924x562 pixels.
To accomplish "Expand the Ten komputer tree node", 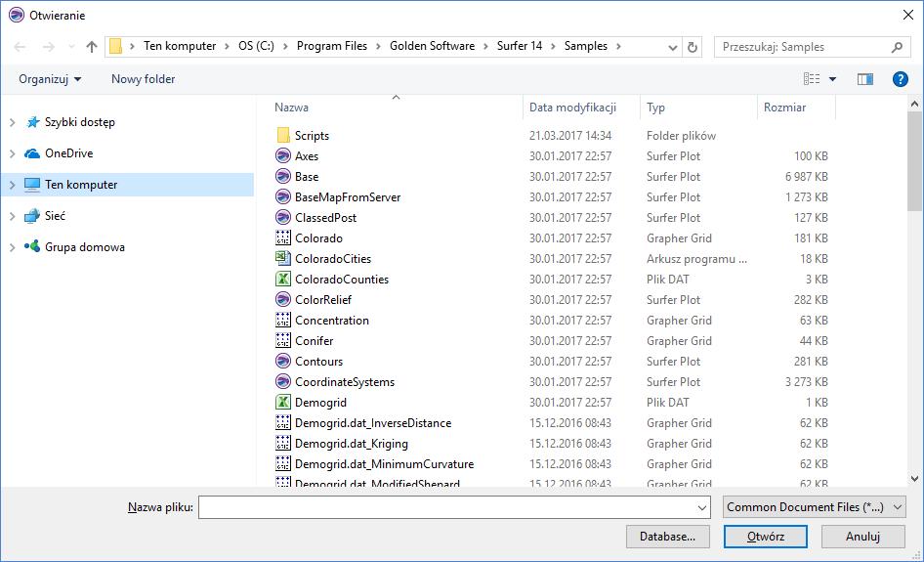I will (x=13, y=185).
